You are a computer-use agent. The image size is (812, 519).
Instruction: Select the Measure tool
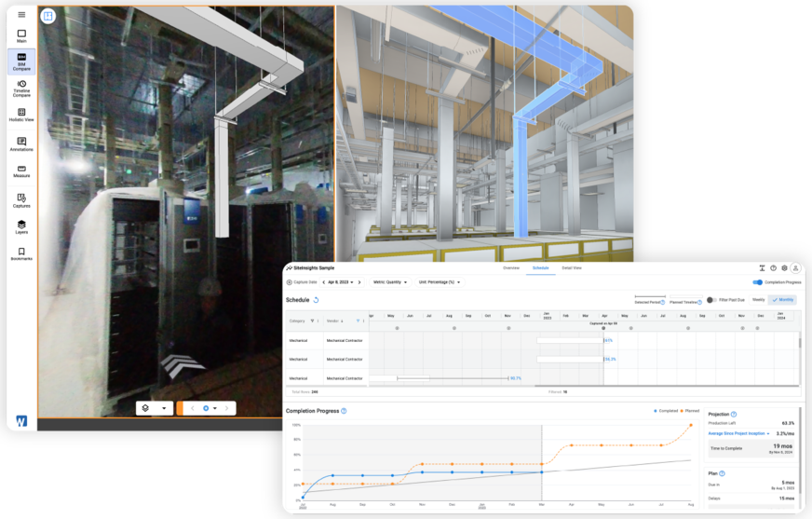21,170
